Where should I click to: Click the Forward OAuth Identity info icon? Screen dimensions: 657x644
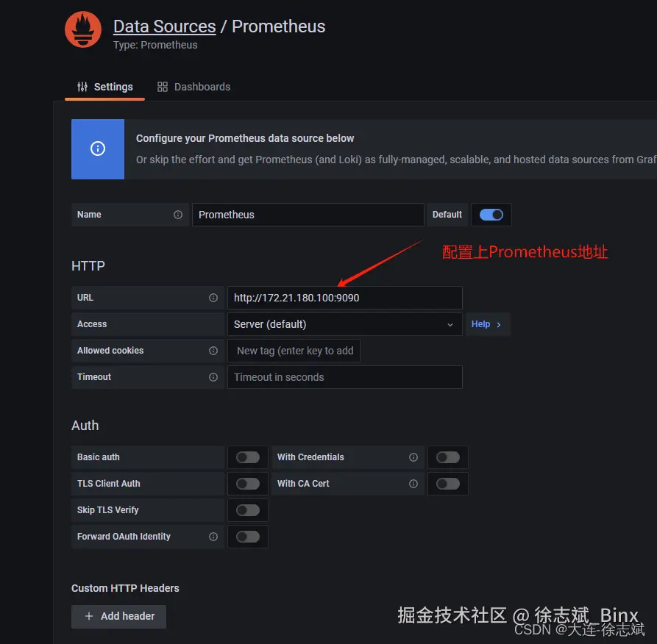pos(213,537)
